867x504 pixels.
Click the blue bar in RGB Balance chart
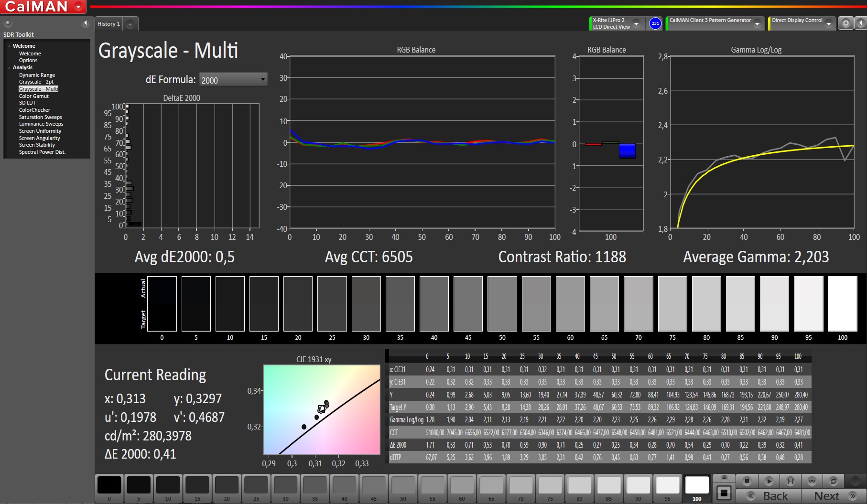tap(627, 150)
